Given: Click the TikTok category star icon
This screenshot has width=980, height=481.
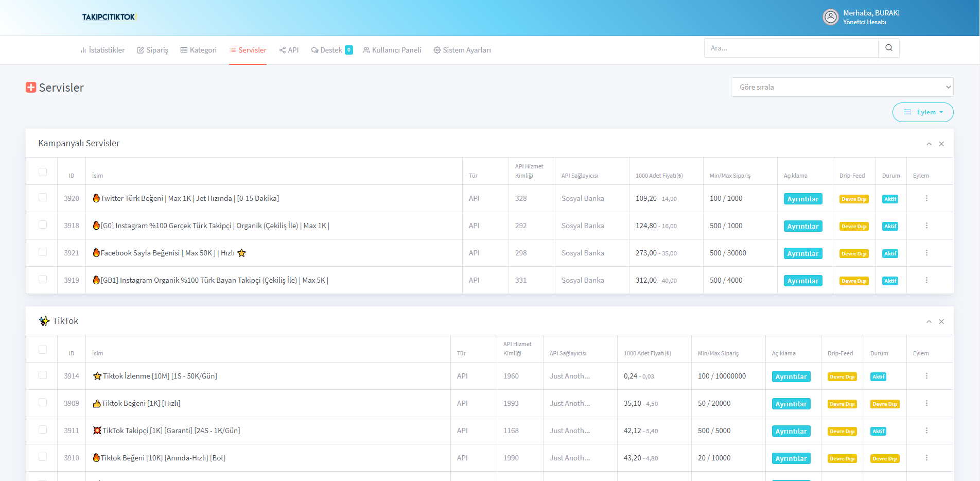Looking at the screenshot, I should [x=44, y=321].
